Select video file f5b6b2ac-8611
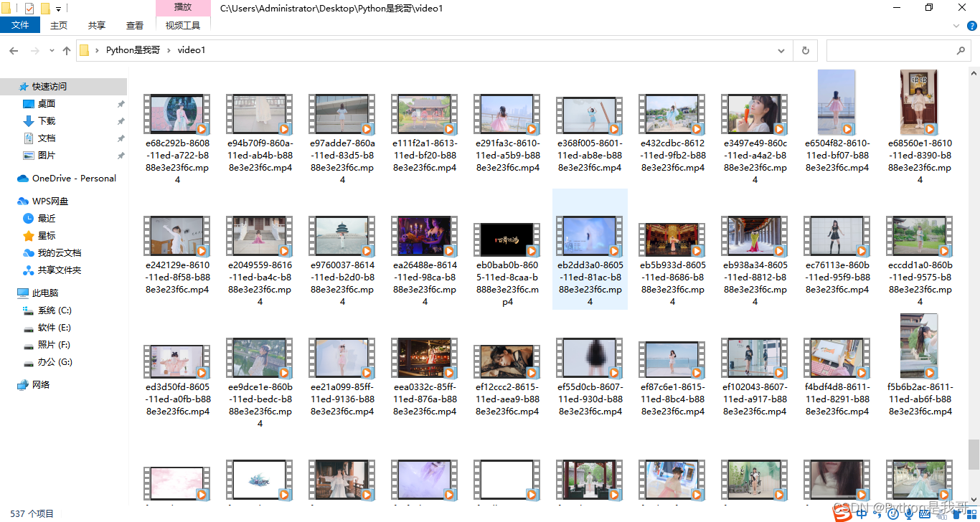This screenshot has width=980, height=522. coord(920,366)
